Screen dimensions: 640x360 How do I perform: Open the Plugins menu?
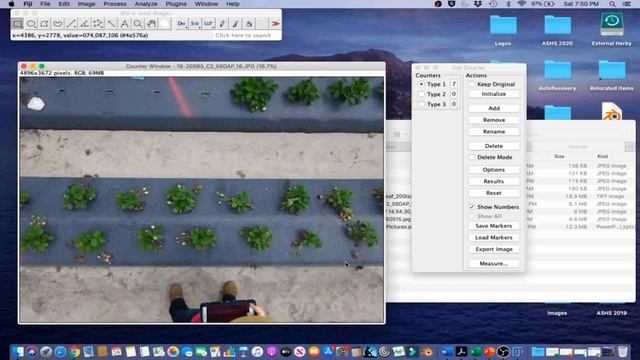[x=176, y=4]
